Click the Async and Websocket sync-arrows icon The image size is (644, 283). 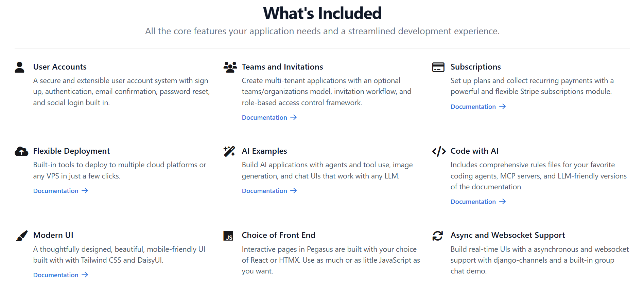click(x=438, y=235)
